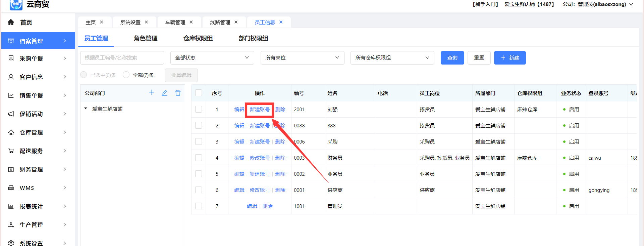
Task: Open the 全部状态 status dropdown
Action: pyautogui.click(x=212, y=58)
